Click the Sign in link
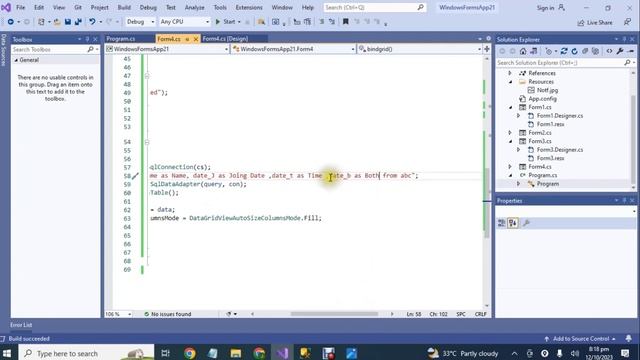 pos(545,8)
